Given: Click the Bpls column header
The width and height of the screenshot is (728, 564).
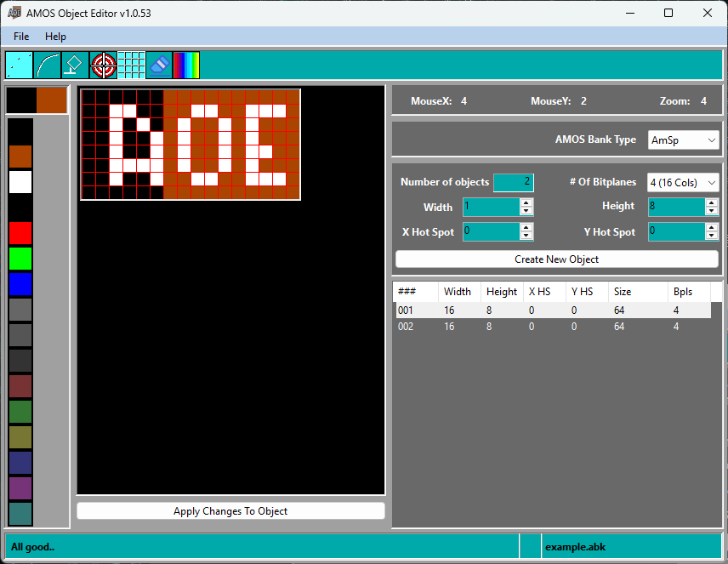Looking at the screenshot, I should 689,292.
